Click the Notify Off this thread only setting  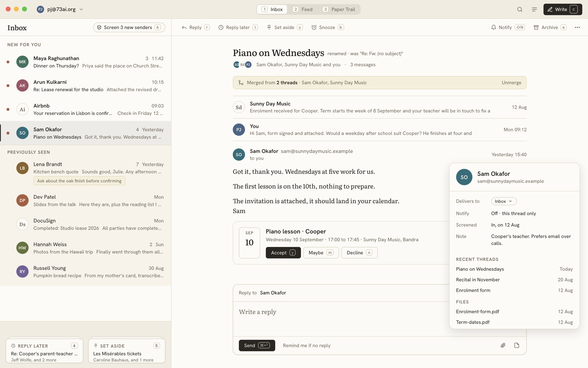point(513,213)
